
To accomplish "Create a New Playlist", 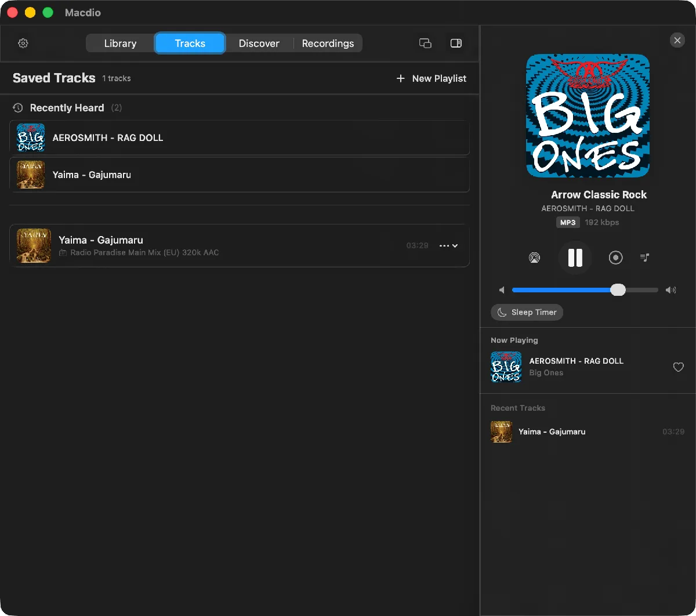I will click(431, 78).
